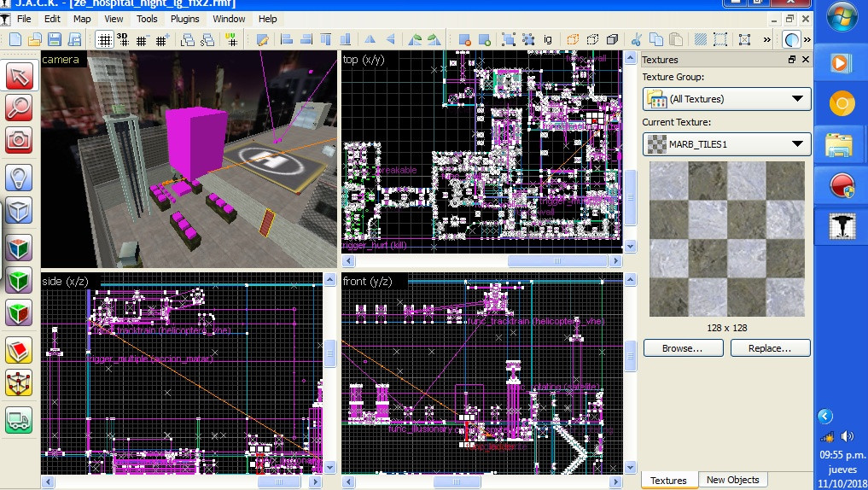Cut selection with scissors icon
This screenshot has width=868, height=490.
636,39
